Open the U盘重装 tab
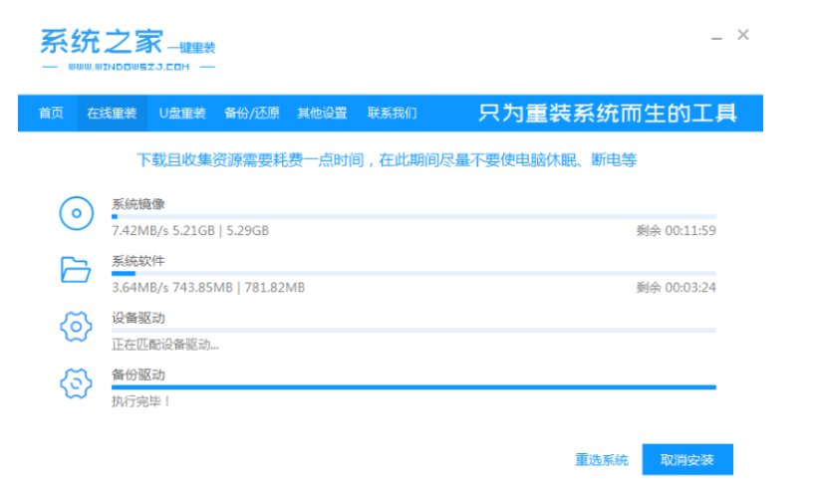 coord(182,113)
